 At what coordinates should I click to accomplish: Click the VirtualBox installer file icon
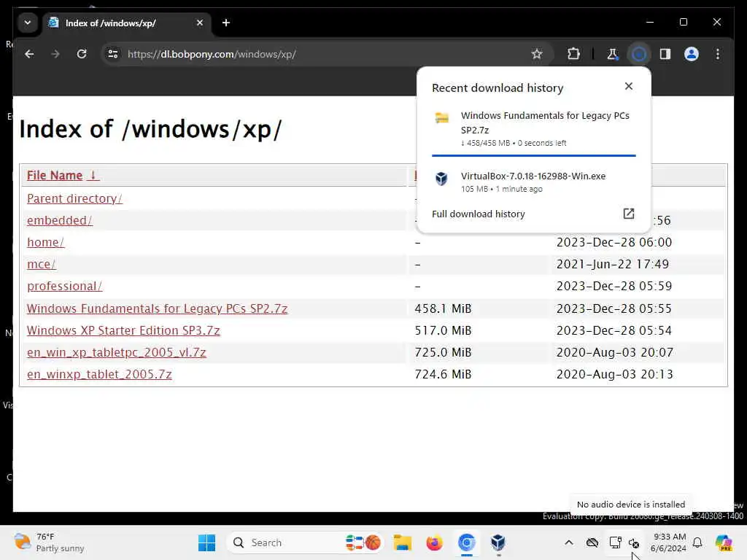[x=441, y=179]
